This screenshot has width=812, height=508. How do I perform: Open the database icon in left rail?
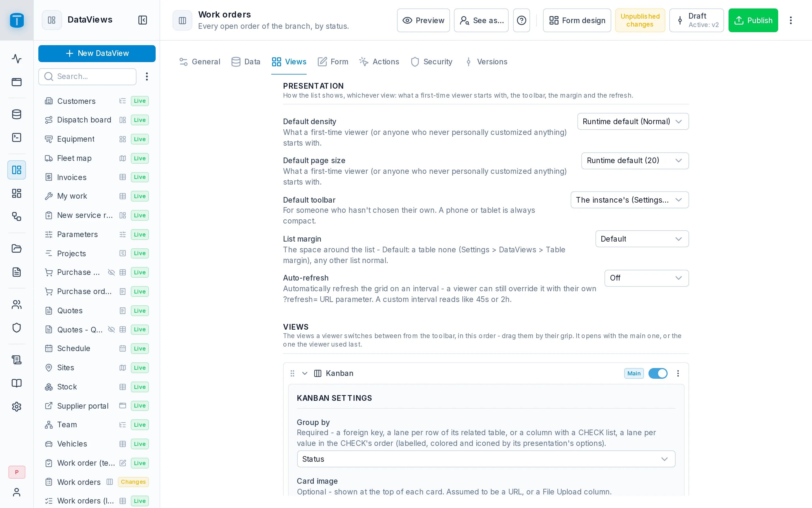point(17,114)
